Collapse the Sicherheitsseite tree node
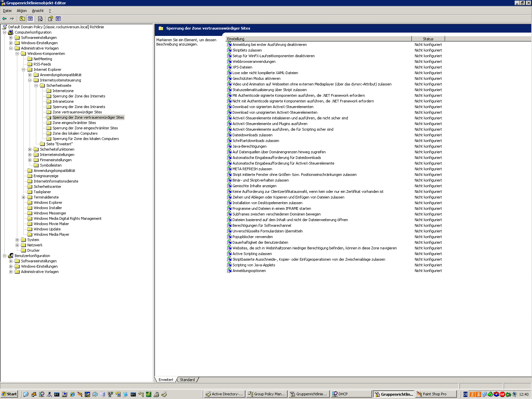532x399 pixels. pyautogui.click(x=36, y=85)
